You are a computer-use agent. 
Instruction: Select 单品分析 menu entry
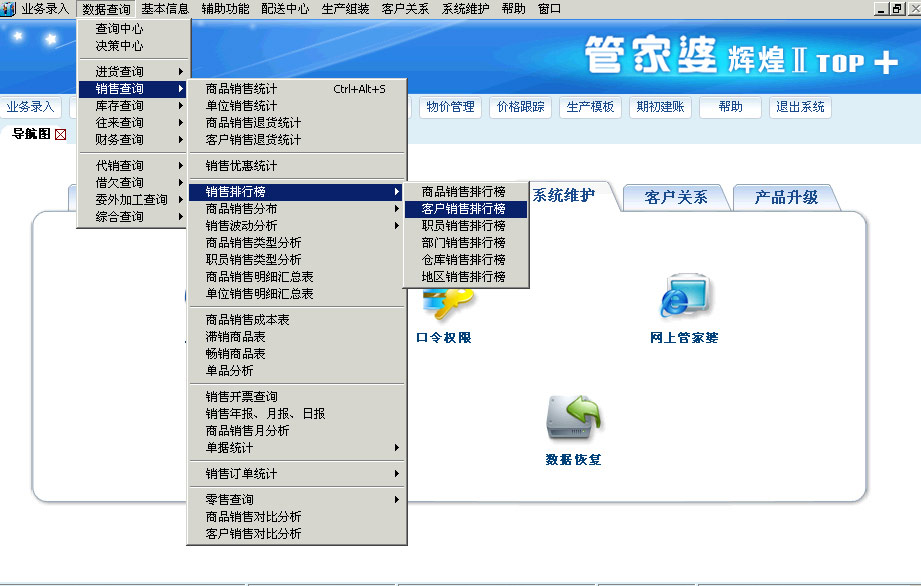[x=297, y=371]
